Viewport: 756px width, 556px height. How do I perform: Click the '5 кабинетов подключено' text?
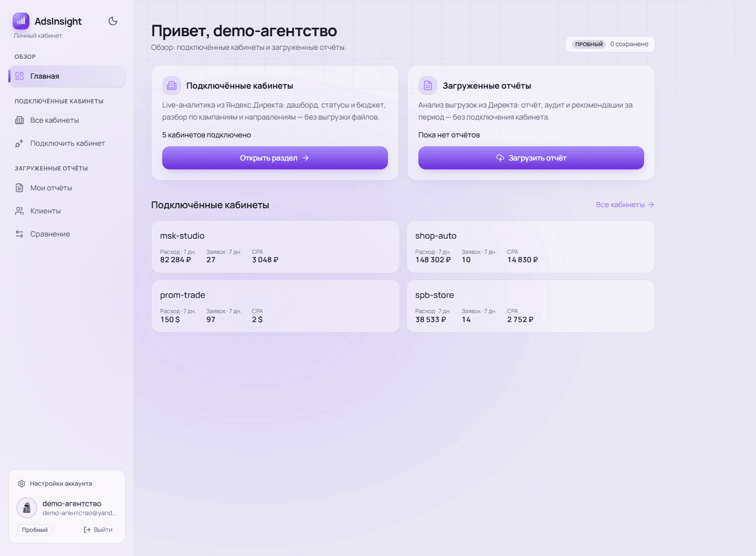click(x=206, y=135)
